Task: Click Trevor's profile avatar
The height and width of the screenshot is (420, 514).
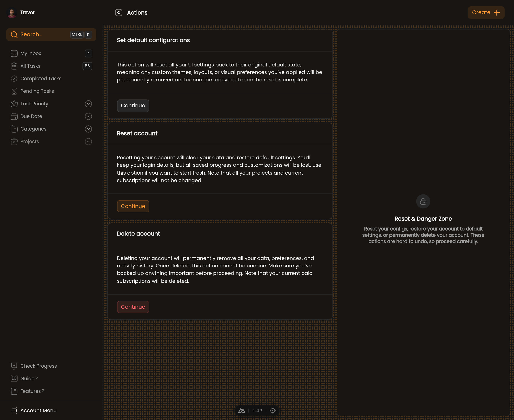Action: click(12, 13)
